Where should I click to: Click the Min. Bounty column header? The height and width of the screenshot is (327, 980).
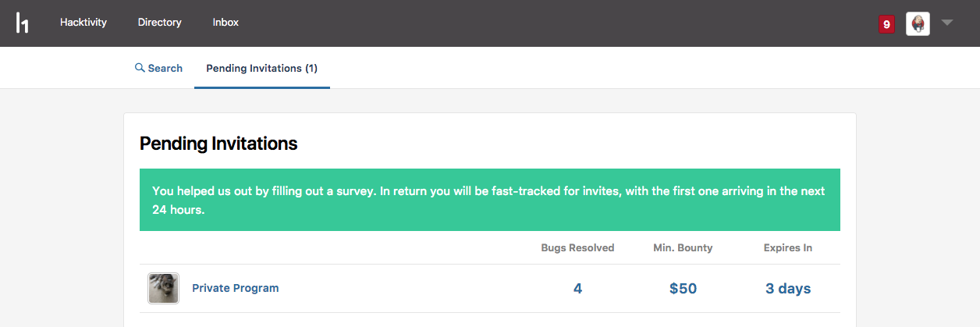click(683, 248)
